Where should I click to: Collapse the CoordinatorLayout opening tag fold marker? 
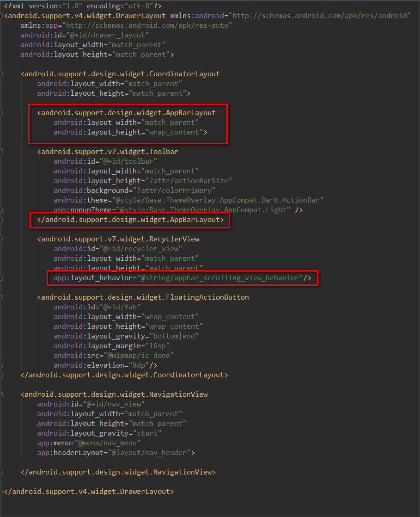coord(1,74)
